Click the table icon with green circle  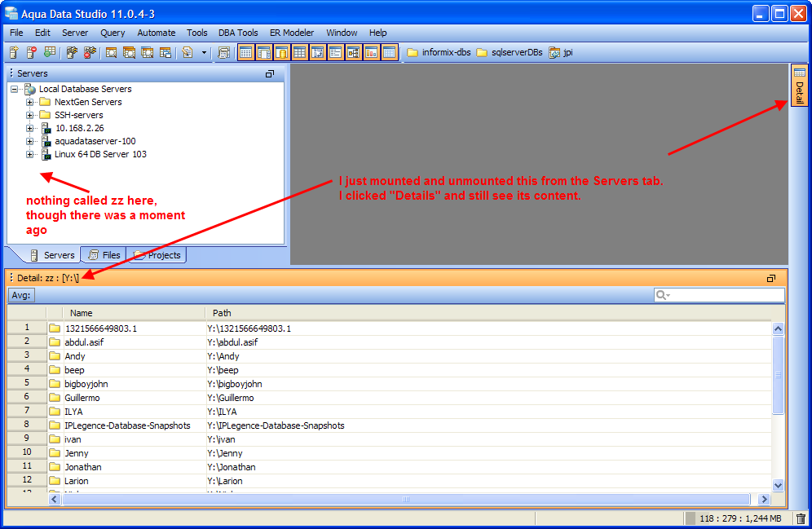pos(50,52)
